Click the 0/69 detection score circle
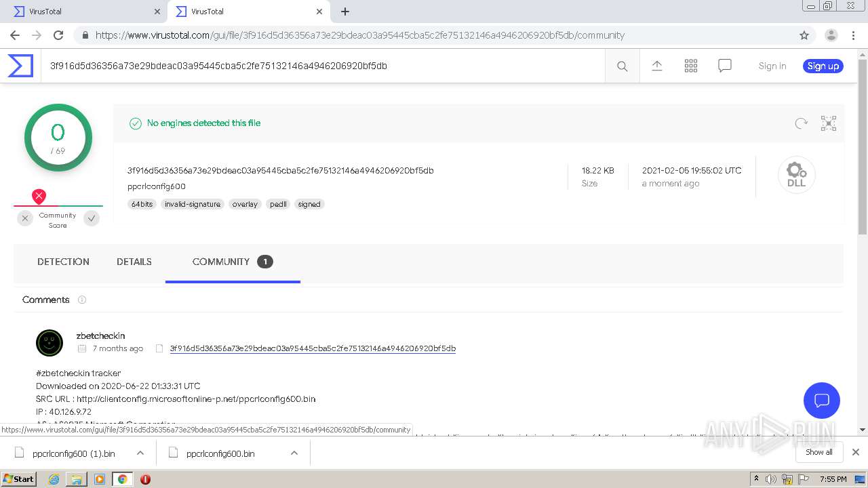 [x=58, y=138]
